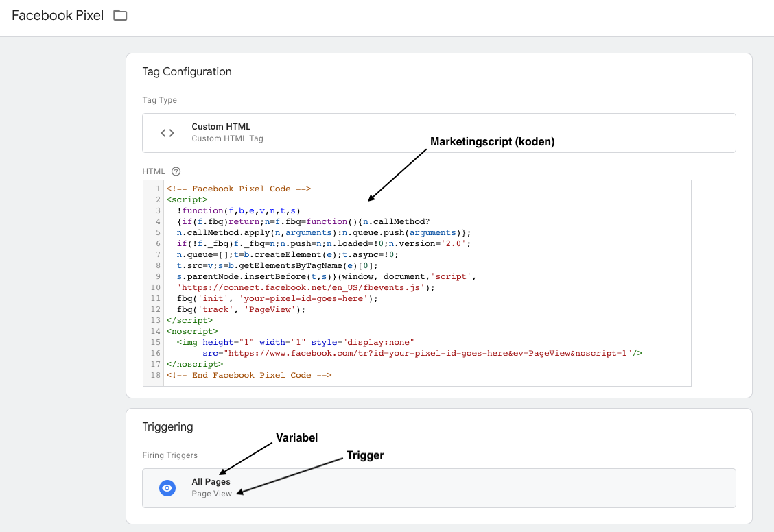The width and height of the screenshot is (774, 532).
Task: Click the End Facebook Pixel Code comment
Action: click(249, 375)
